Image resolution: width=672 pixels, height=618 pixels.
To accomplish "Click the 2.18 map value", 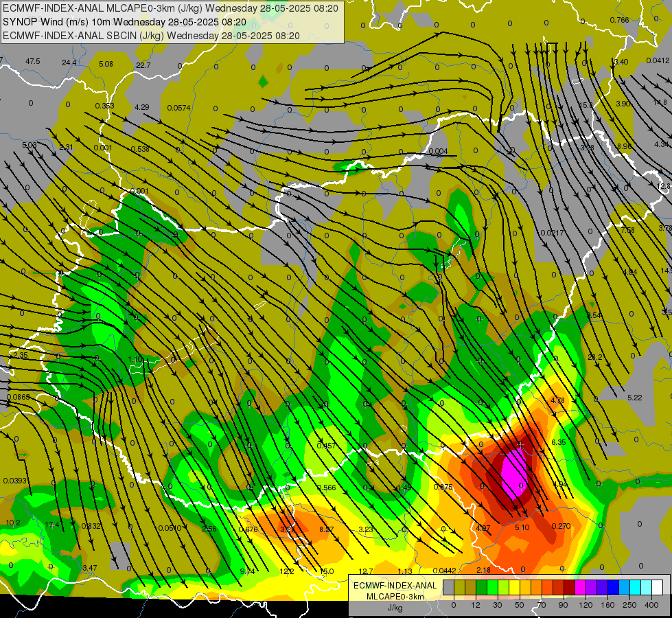I will click(483, 569).
